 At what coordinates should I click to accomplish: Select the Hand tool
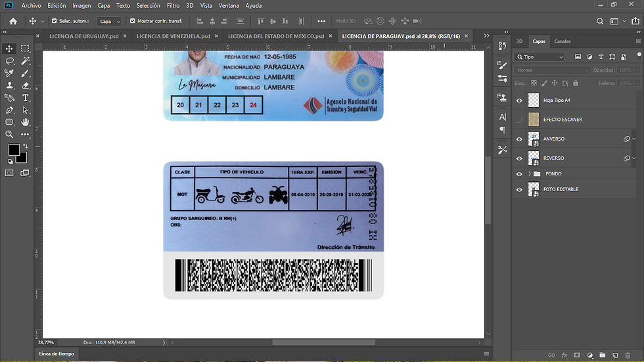25,122
